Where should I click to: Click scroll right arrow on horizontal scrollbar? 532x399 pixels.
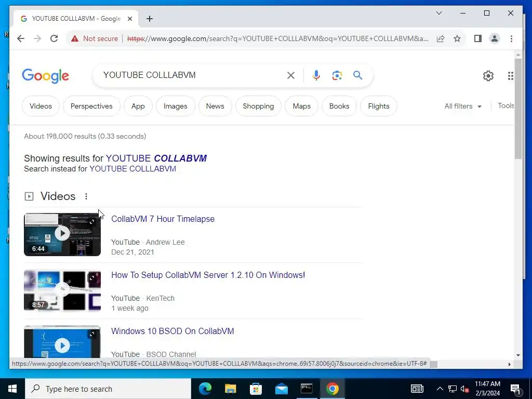tap(509, 364)
